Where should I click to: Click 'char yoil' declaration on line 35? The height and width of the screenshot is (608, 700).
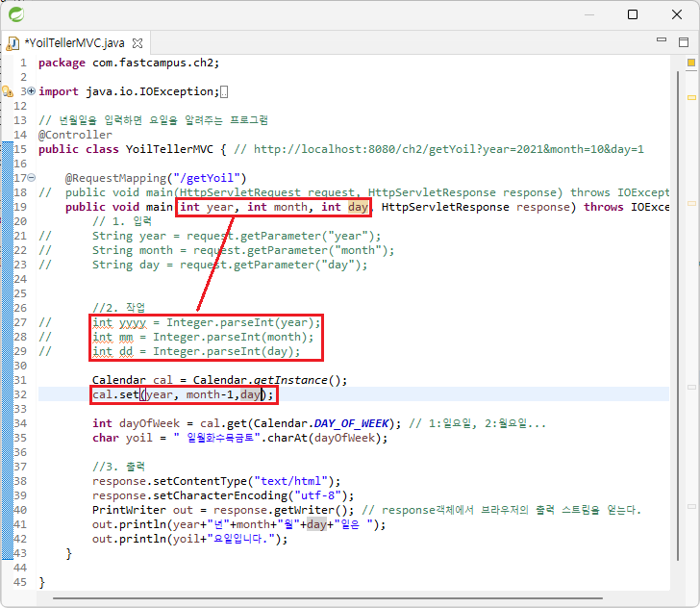(x=122, y=438)
